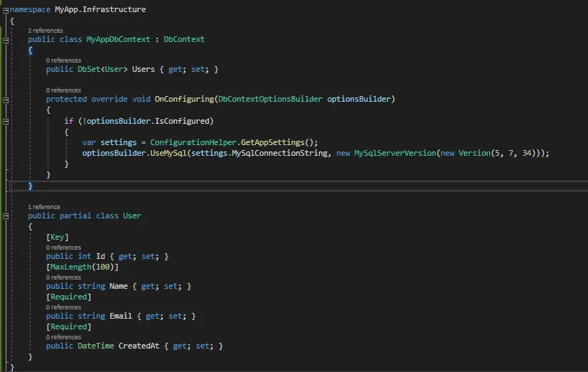The image size is (588, 372).
Task: Click the "UseMySql" method call
Action: coord(168,154)
